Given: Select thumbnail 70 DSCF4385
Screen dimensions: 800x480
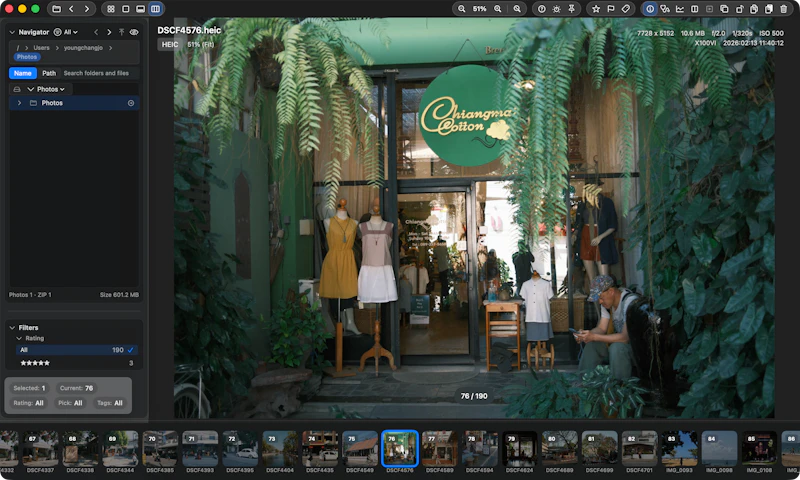Looking at the screenshot, I should pyautogui.click(x=160, y=451).
